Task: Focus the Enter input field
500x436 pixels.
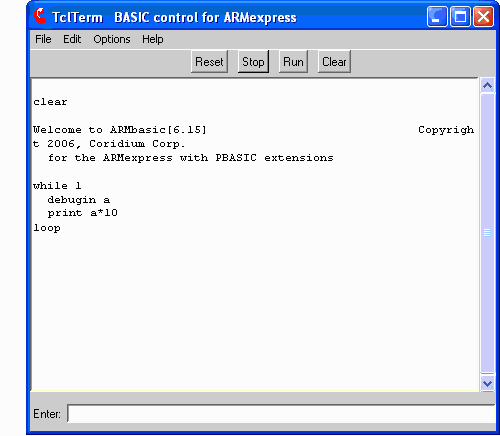Action: click(281, 413)
